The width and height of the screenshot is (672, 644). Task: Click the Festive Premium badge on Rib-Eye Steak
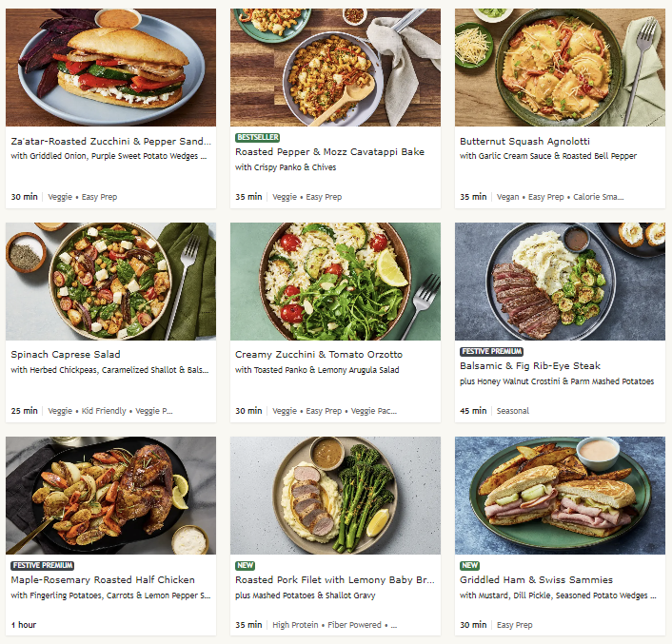[x=491, y=352]
